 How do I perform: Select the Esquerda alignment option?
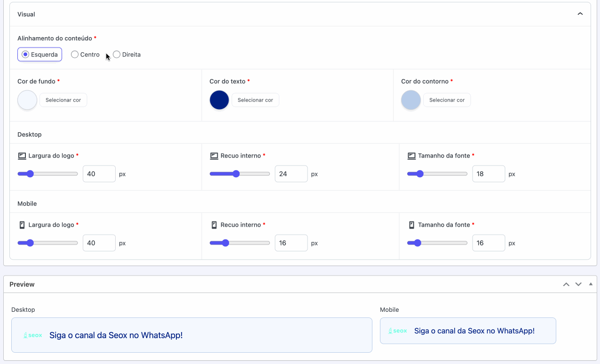coord(26,55)
